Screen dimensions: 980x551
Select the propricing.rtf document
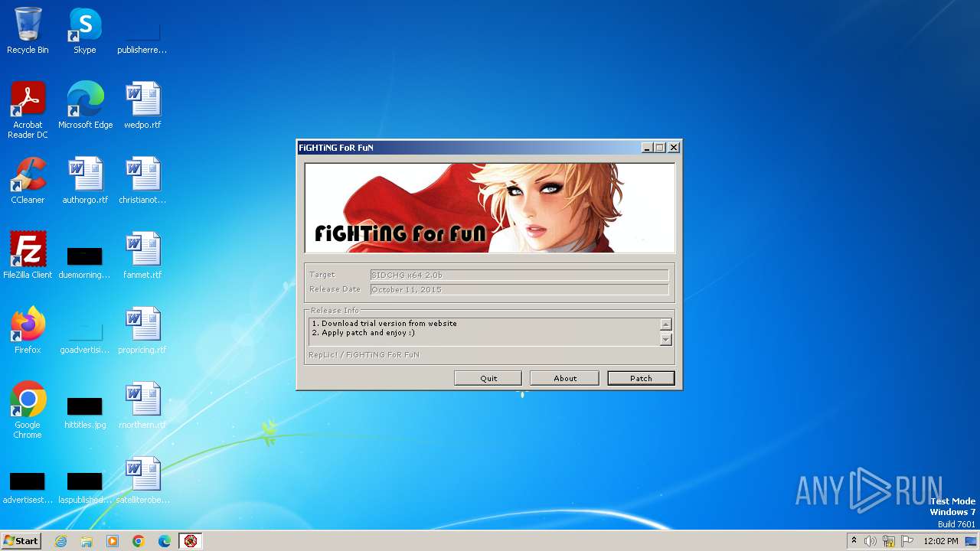142,331
